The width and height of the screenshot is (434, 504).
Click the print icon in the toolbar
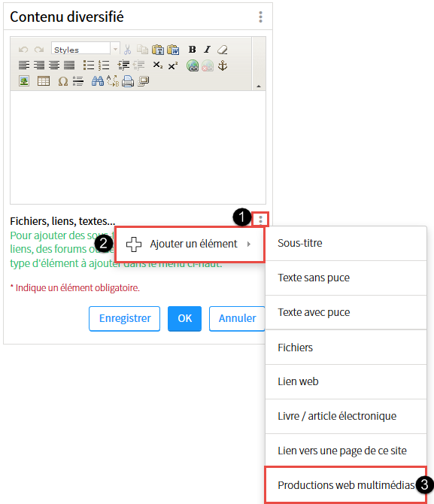click(128, 81)
